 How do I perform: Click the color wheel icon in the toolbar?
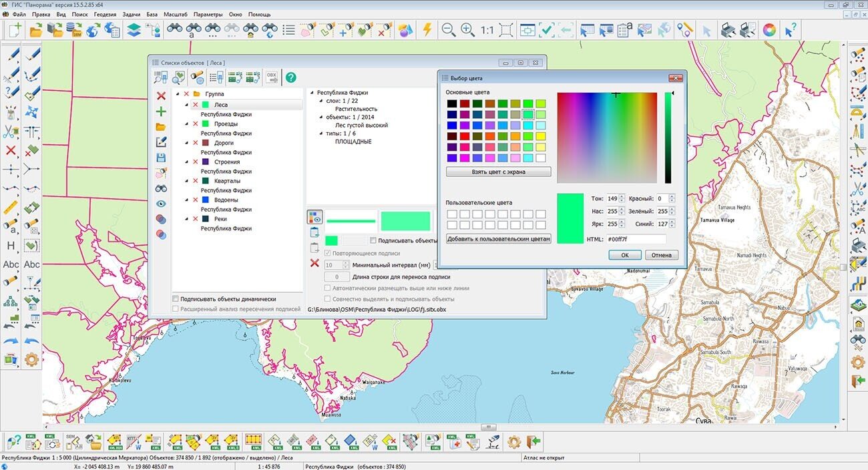(769, 30)
